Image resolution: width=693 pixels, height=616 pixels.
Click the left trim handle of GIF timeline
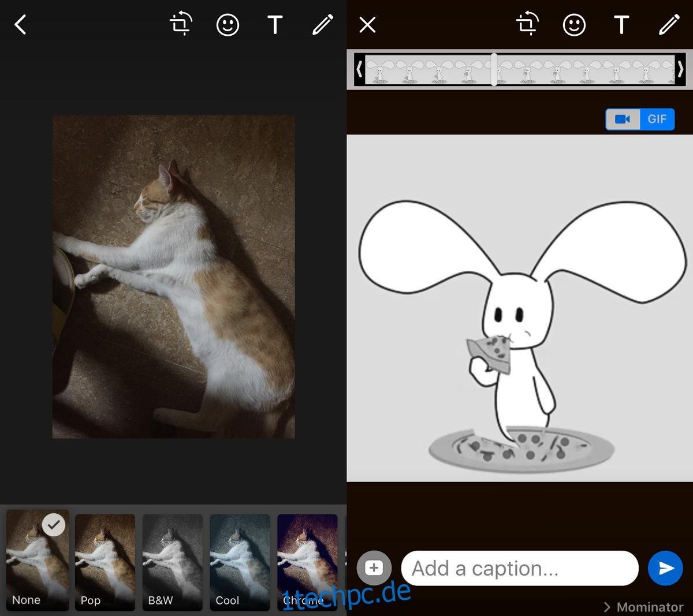359,69
